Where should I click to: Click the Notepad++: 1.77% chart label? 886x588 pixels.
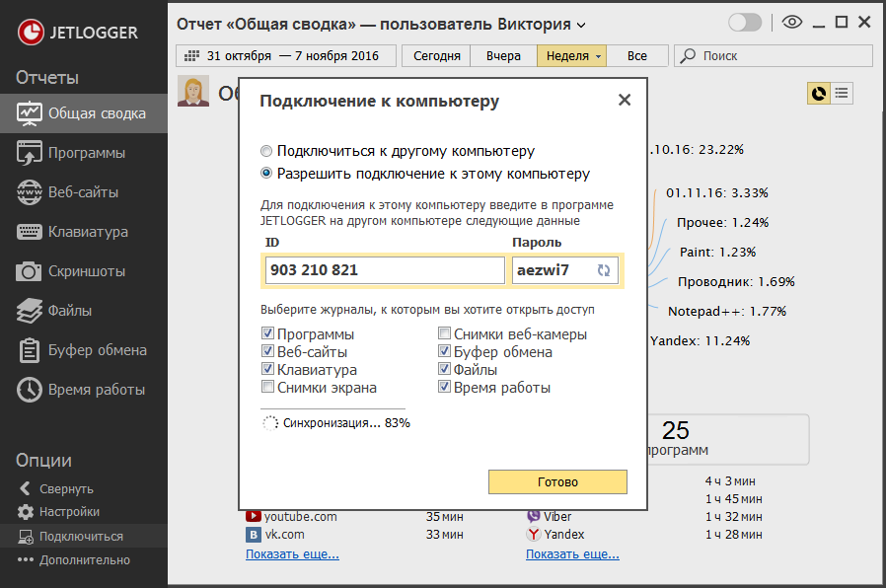click(x=726, y=311)
